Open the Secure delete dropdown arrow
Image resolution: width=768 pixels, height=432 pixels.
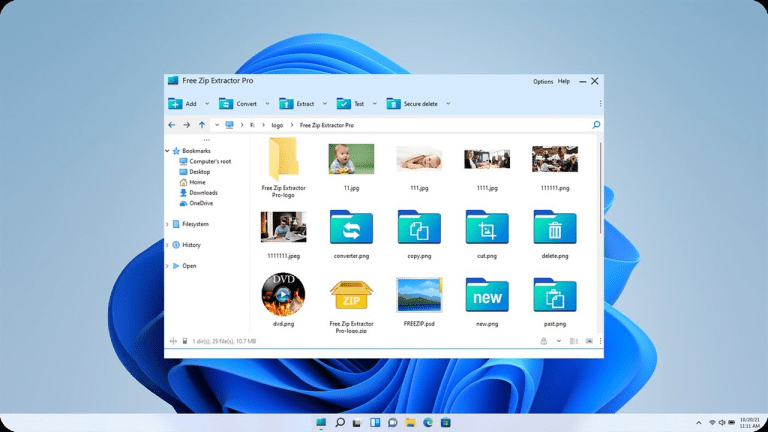point(448,104)
